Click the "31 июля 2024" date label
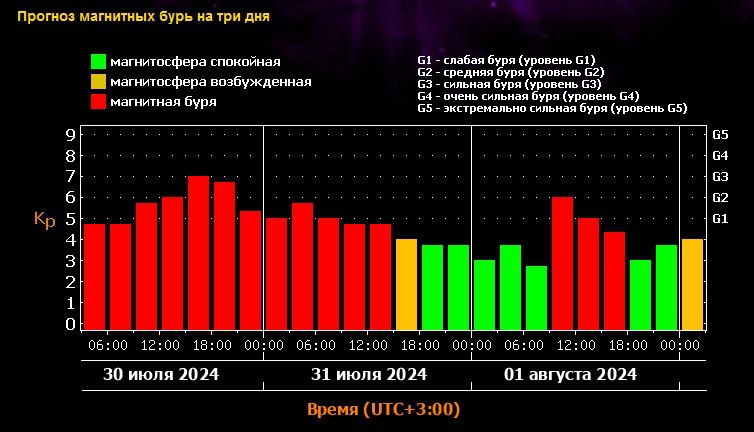 [x=368, y=375]
